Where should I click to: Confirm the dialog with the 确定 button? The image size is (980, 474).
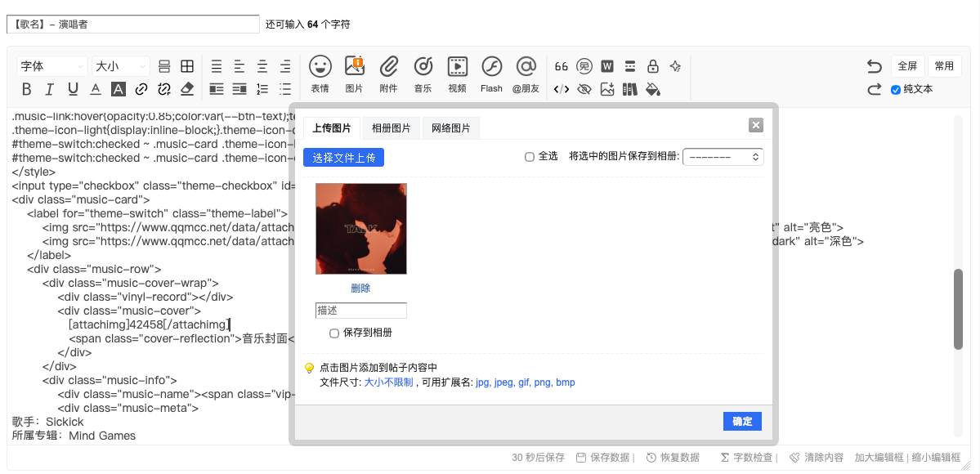742,421
